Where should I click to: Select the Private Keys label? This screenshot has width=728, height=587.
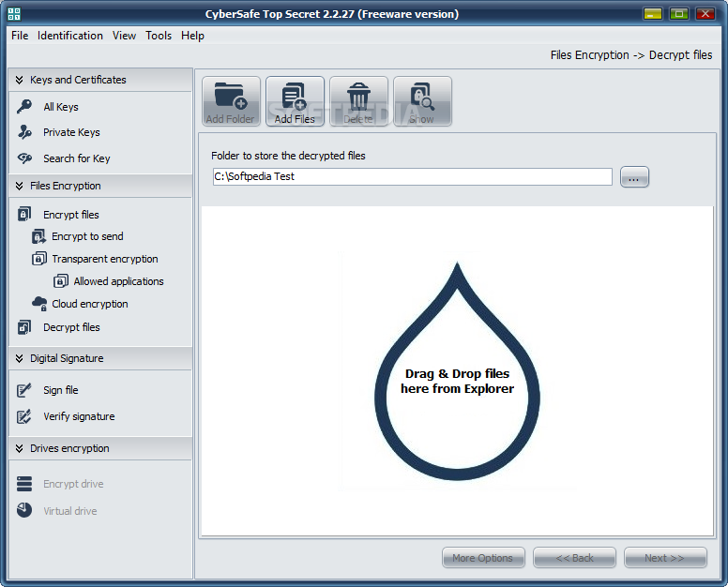pos(71,132)
